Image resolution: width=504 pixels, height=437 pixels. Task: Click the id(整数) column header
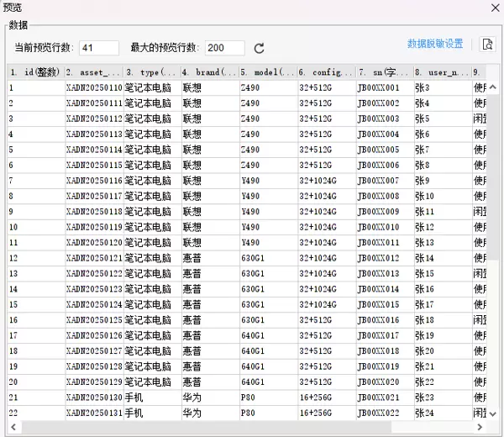(34, 72)
